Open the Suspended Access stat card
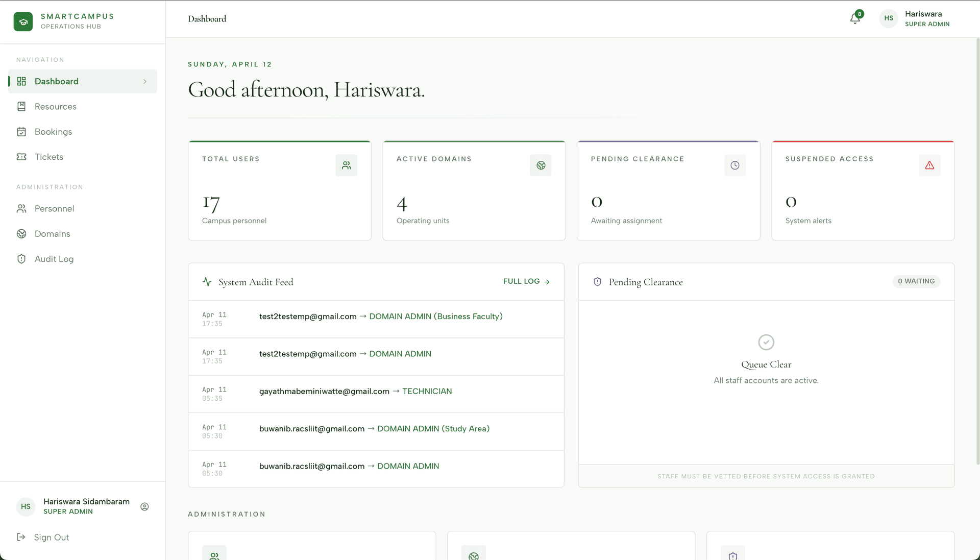This screenshot has height=560, width=980. point(863,190)
